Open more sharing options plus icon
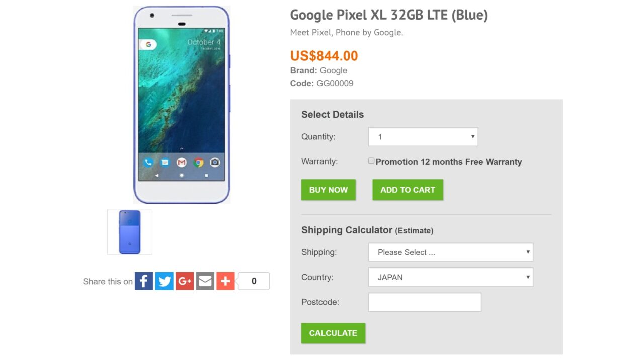The height and width of the screenshot is (362, 644). [x=225, y=281]
